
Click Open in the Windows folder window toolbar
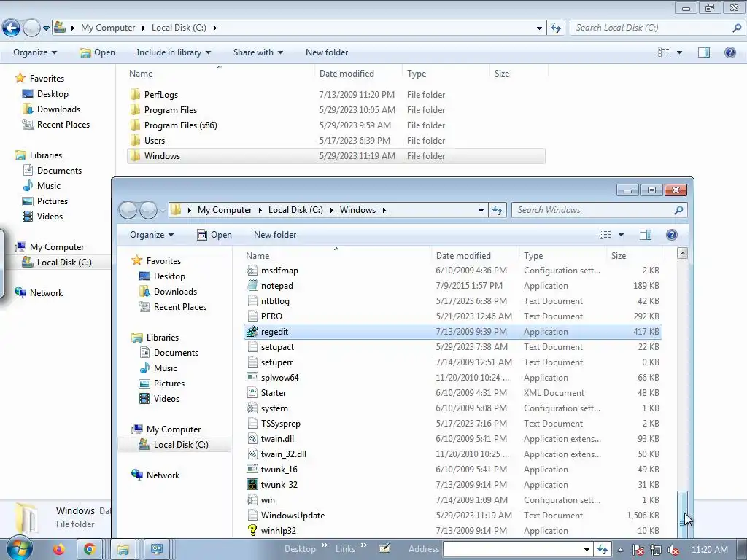[214, 235]
